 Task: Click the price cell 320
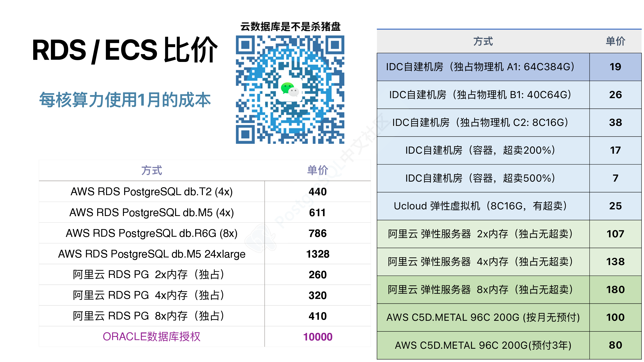coord(318,295)
